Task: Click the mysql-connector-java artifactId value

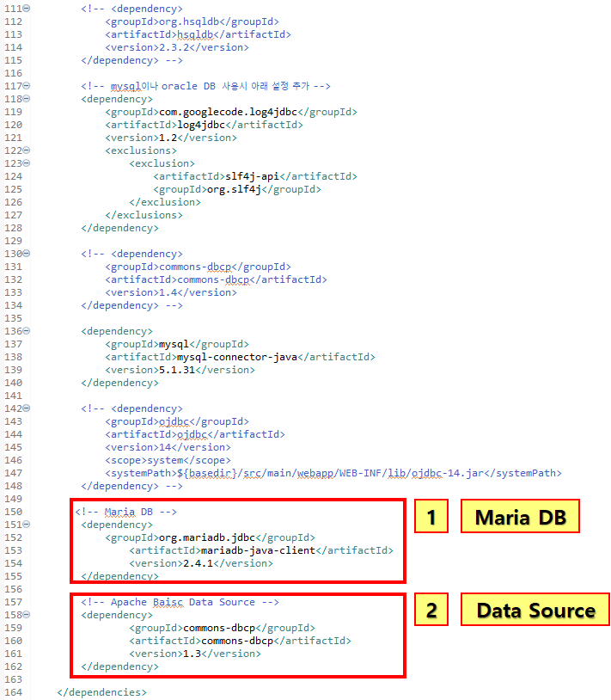Action: 237,357
